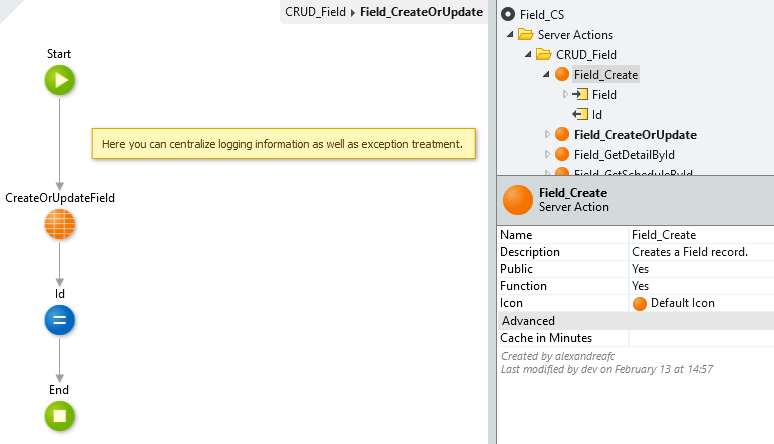Select the blue Id assign node
774x444 pixels.
click(x=59, y=320)
